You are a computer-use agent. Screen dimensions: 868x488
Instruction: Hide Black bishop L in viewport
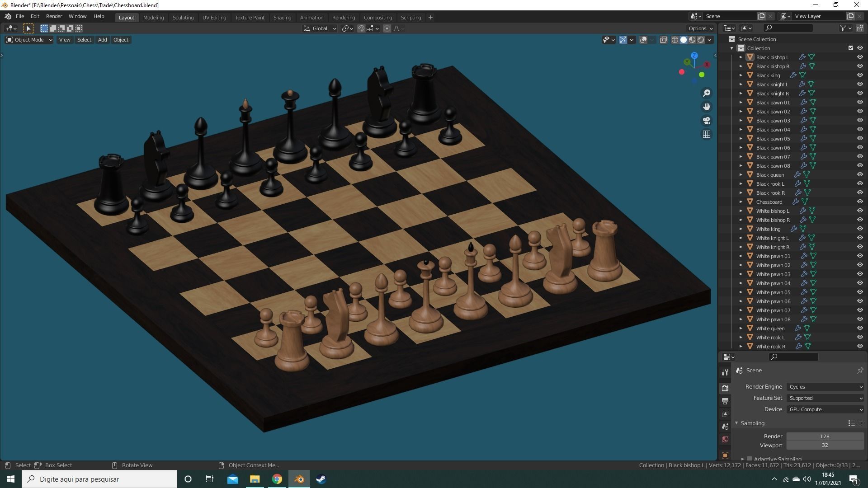860,57
